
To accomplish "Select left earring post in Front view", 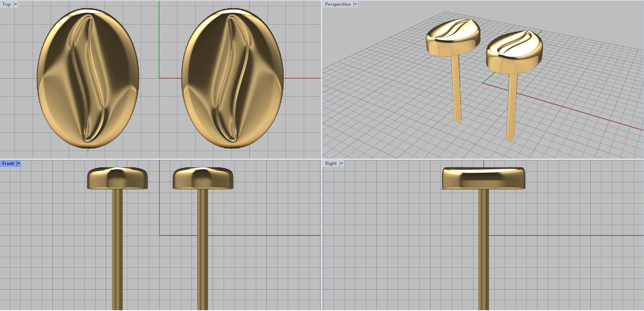I will pos(117,250).
